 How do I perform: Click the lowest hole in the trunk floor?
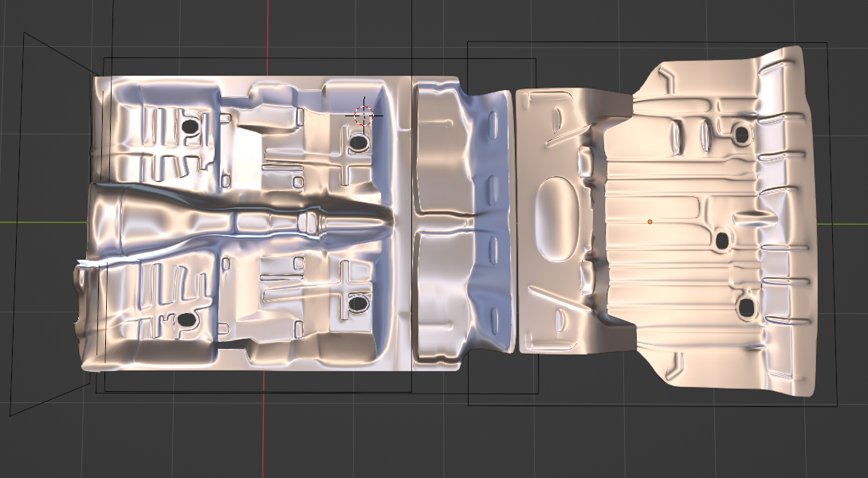[x=745, y=308]
